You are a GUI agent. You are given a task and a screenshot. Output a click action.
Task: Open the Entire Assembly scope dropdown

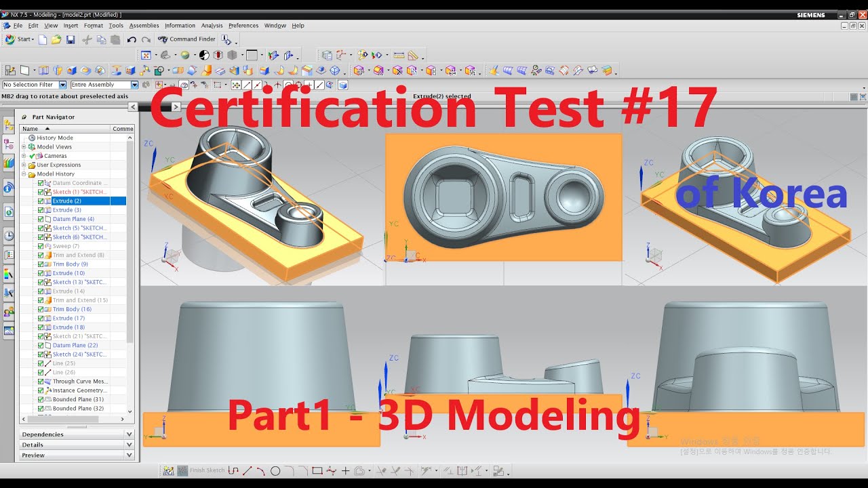point(134,85)
